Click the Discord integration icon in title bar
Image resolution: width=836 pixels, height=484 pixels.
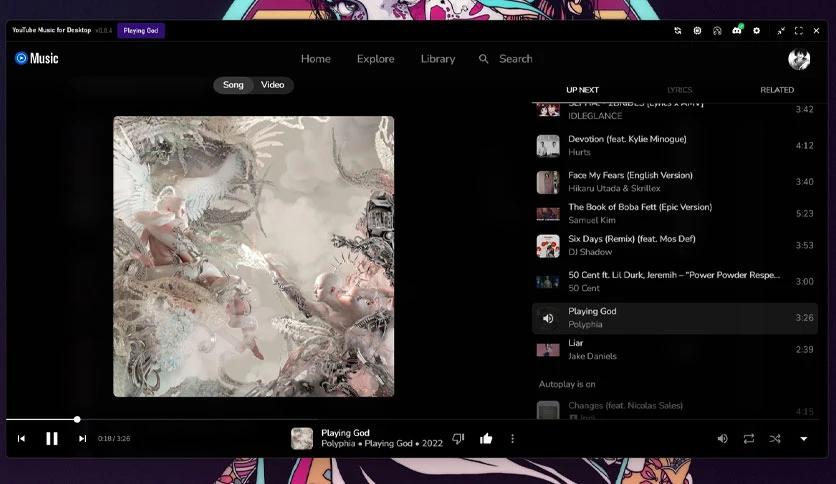737,31
